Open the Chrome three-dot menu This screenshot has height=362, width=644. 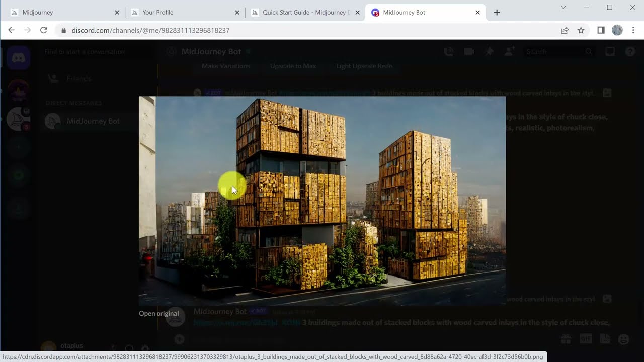633,30
